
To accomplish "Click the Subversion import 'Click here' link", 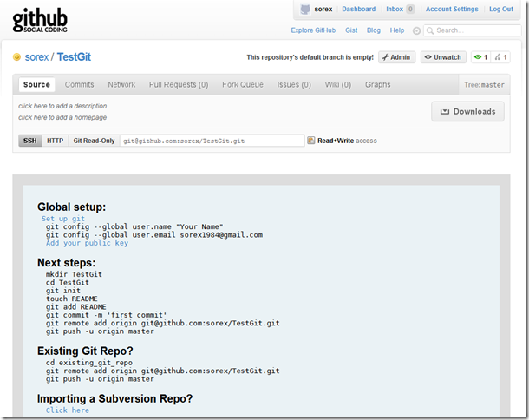I will [68, 410].
